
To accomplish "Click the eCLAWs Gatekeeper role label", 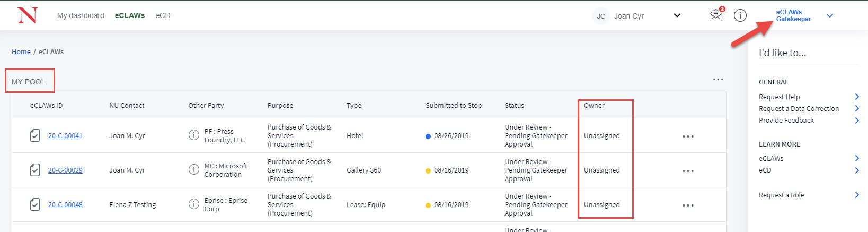I will coord(793,15).
